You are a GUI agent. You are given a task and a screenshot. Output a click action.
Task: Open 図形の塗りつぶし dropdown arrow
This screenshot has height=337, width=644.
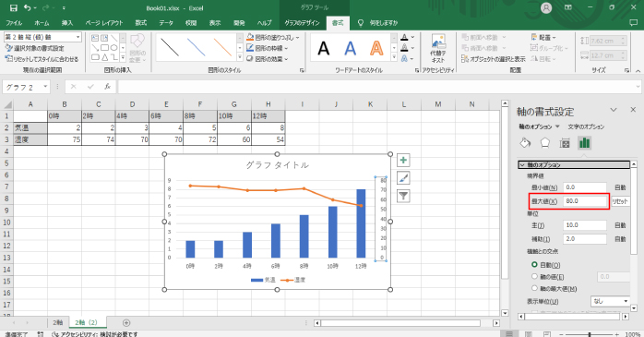(x=298, y=38)
